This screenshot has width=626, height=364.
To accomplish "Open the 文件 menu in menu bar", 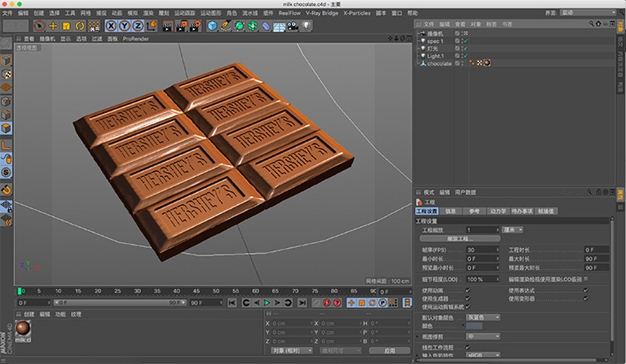I will pyautogui.click(x=8, y=13).
